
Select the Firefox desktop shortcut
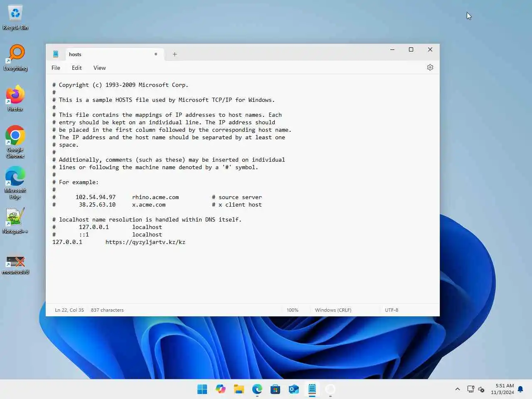click(x=15, y=99)
